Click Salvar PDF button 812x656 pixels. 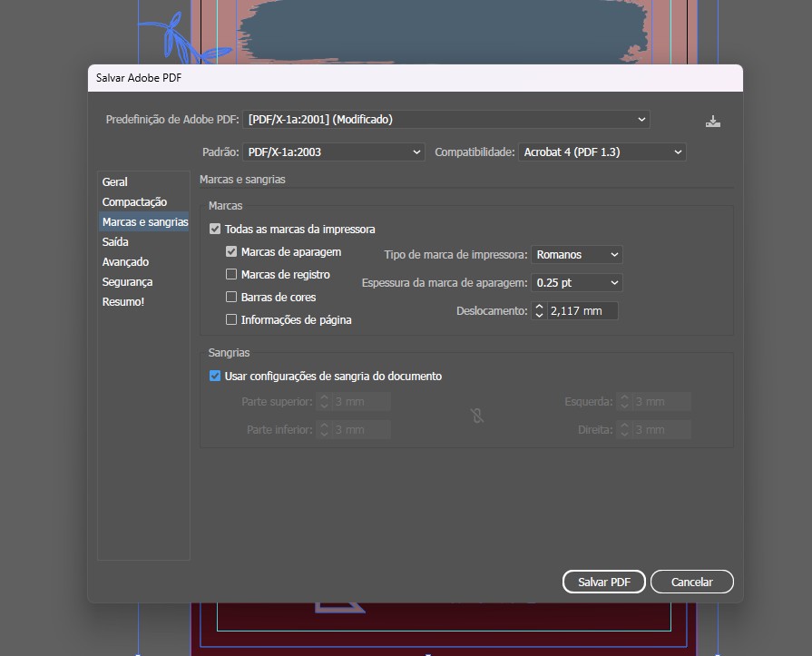coord(604,582)
